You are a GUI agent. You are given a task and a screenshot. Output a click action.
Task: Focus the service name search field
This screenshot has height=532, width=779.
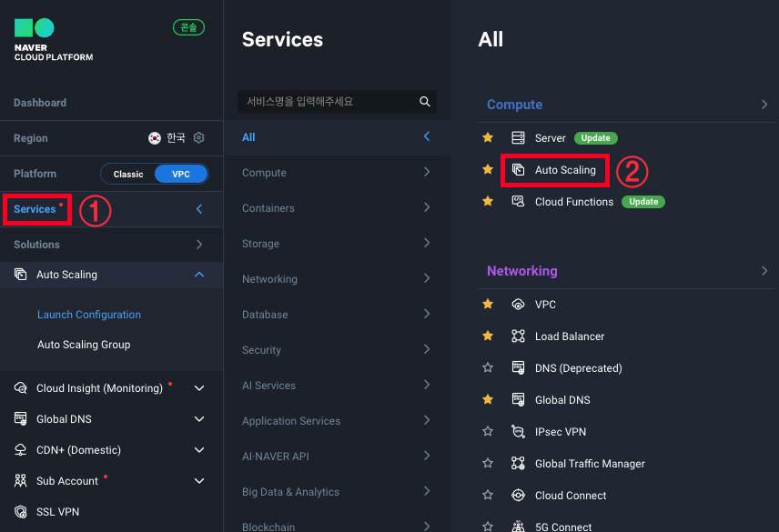337,101
